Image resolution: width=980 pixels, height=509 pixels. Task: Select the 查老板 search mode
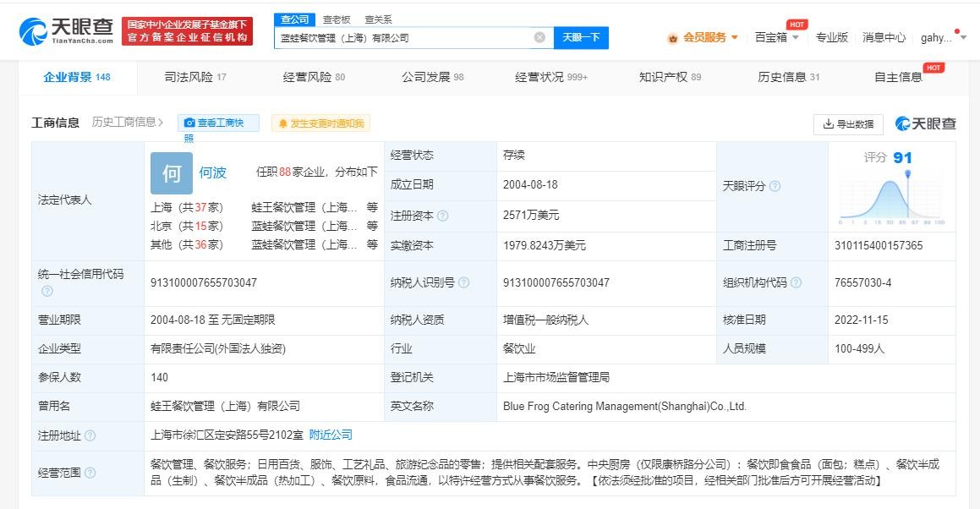(337, 19)
